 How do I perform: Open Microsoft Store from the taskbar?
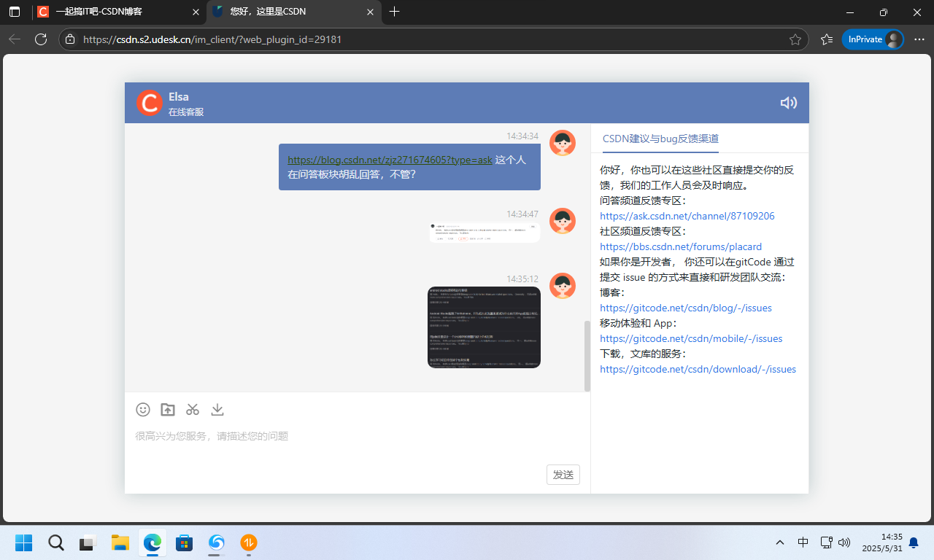pos(185,542)
